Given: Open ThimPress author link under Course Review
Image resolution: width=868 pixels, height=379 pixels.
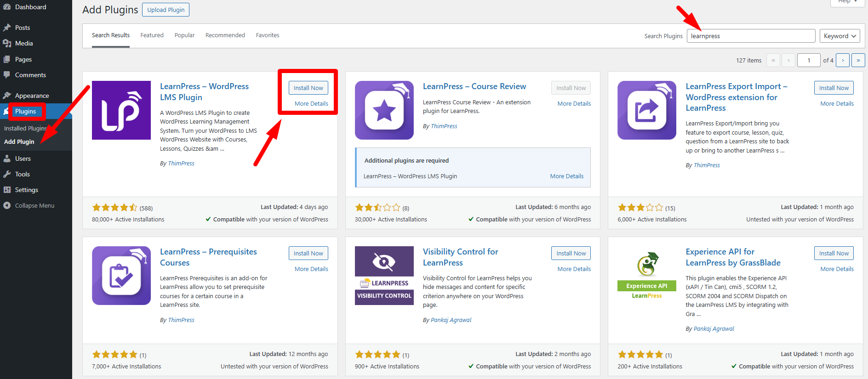Looking at the screenshot, I should (x=444, y=126).
